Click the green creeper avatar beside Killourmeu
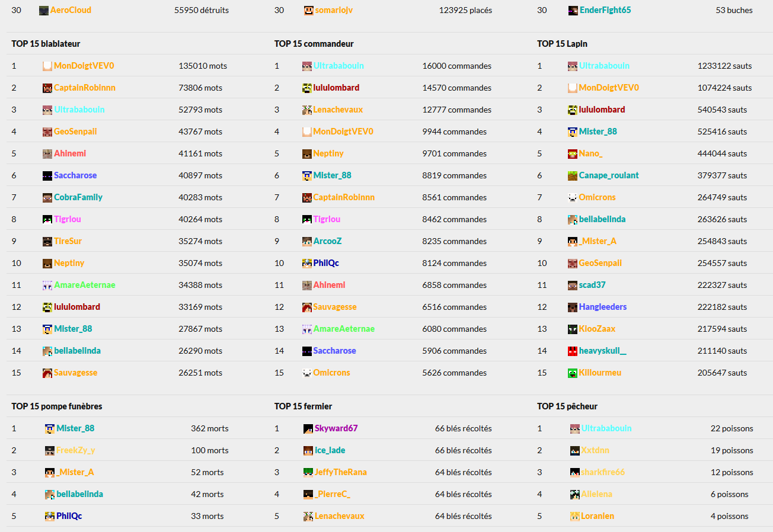 point(573,373)
